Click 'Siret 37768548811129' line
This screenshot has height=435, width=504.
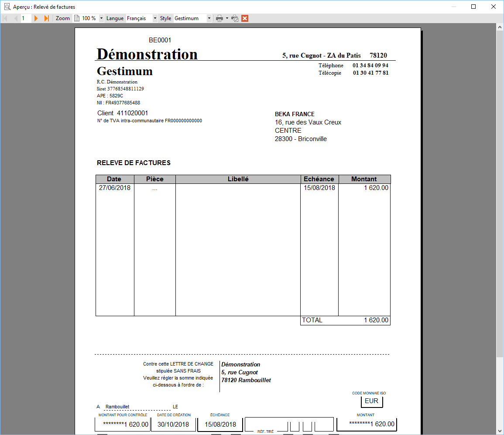pyautogui.click(x=120, y=89)
